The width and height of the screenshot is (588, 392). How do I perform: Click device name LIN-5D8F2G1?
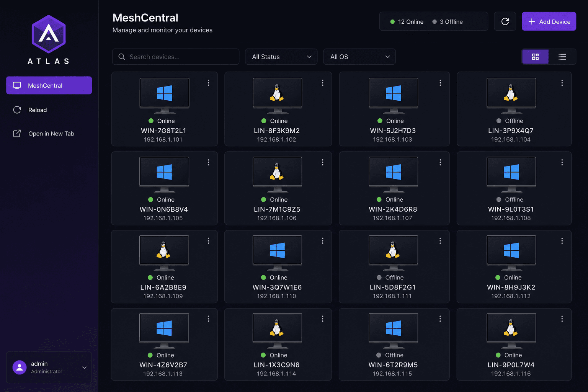pyautogui.click(x=393, y=287)
